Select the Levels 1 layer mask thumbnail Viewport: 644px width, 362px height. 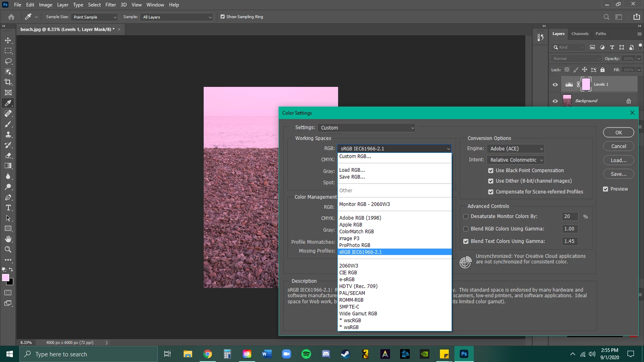586,84
